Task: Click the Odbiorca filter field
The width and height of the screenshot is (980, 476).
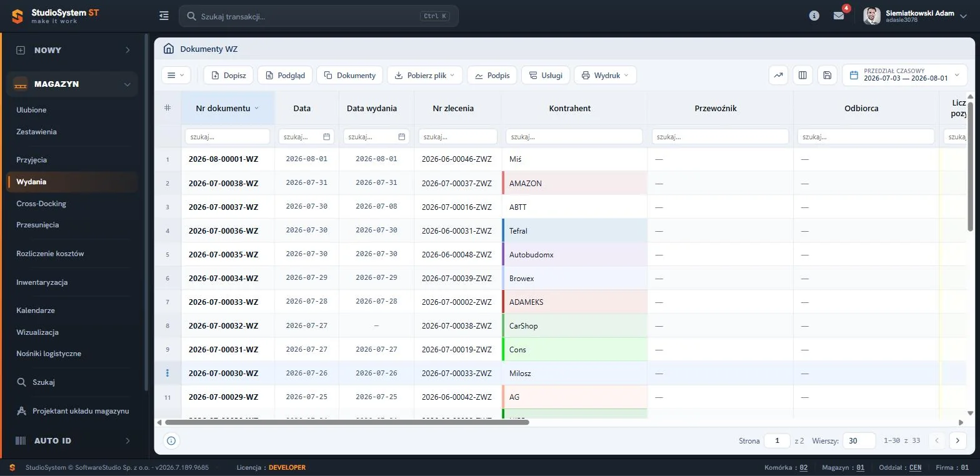Action: 866,136
